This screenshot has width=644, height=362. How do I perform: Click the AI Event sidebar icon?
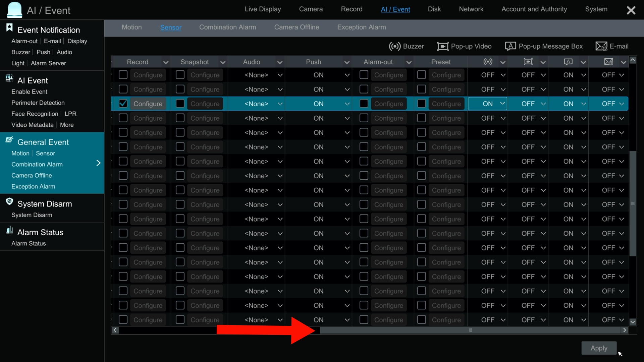[9, 78]
